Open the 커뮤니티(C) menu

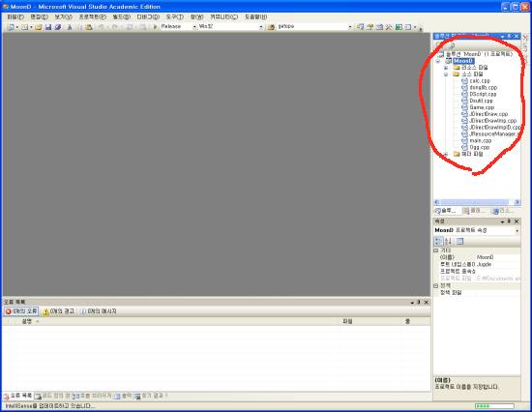(x=224, y=17)
